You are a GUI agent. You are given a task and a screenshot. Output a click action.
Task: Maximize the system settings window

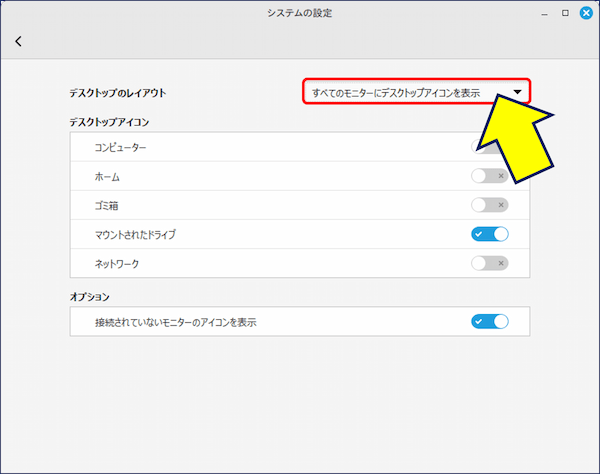click(566, 13)
